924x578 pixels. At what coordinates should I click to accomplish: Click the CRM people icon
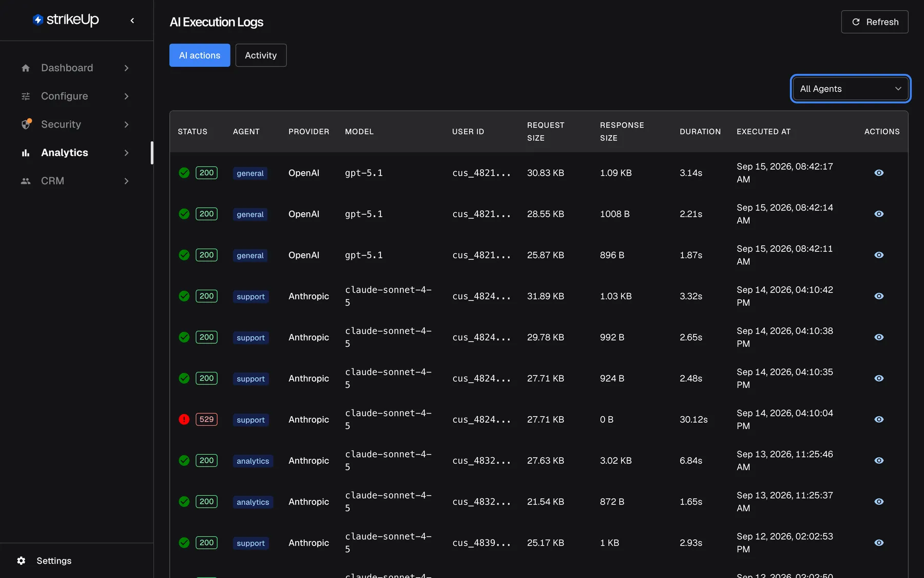pos(26,181)
